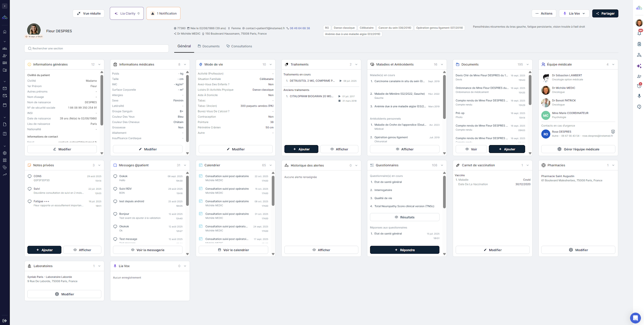Collapse the Traitements panel chevron
Screen dimensions: 644x325
pos(356,64)
